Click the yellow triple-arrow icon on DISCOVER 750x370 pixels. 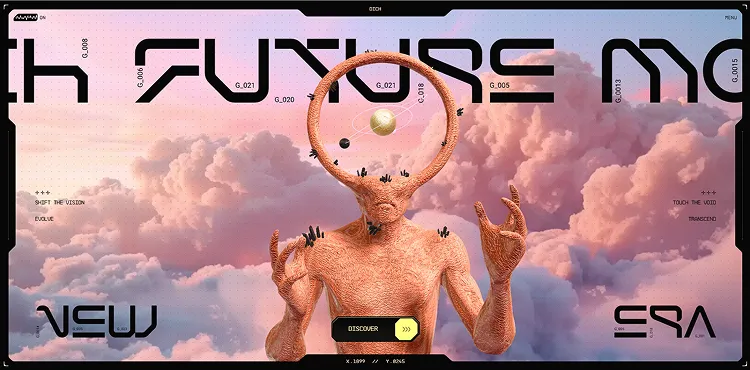click(407, 329)
